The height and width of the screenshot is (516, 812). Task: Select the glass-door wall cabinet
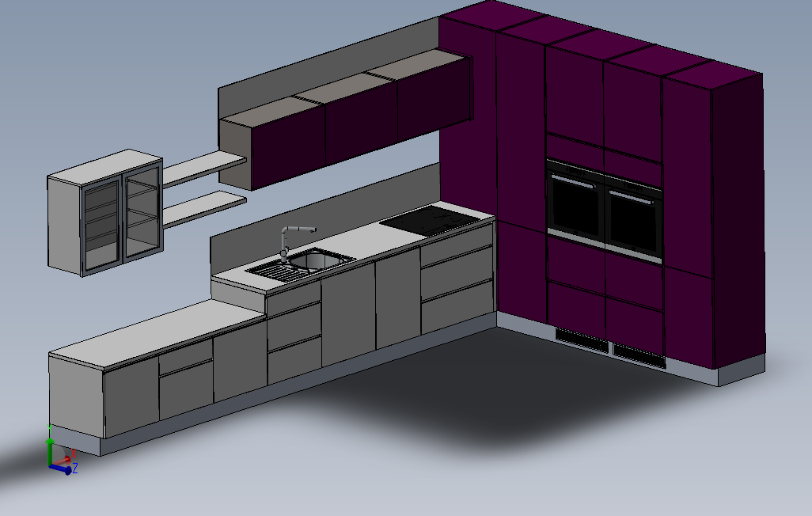click(106, 213)
